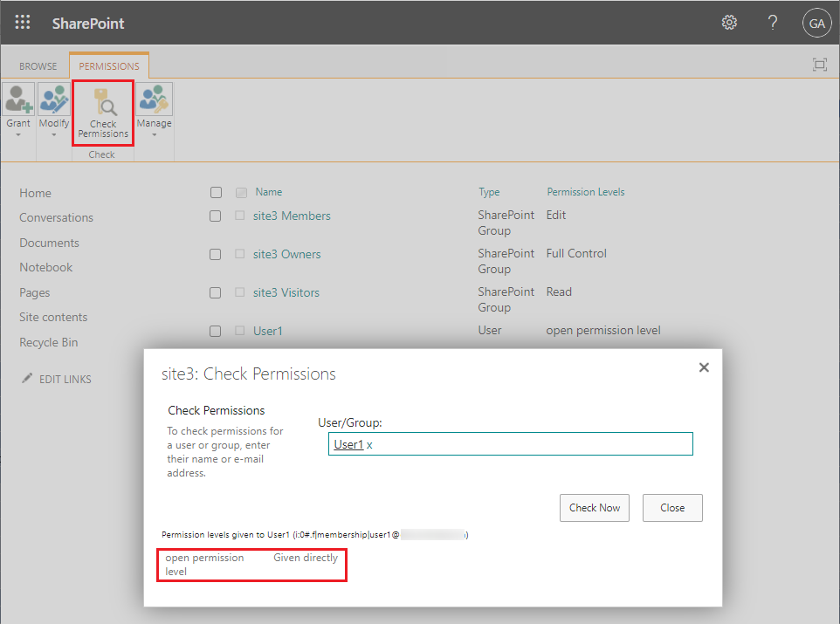
Task: Open Pages in the left navigation
Action: pyautogui.click(x=35, y=293)
